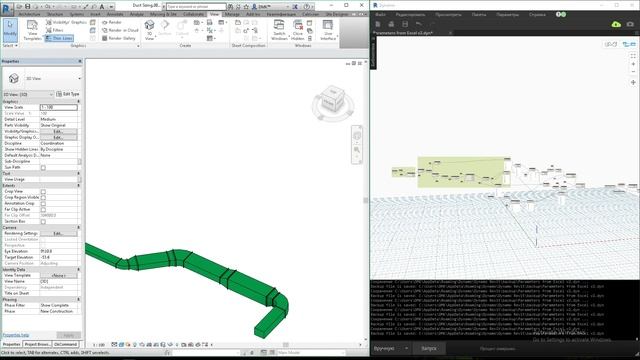Click Open file icon in Dynamo toolbar
This screenshot has height=360, width=640.
coord(391,24)
